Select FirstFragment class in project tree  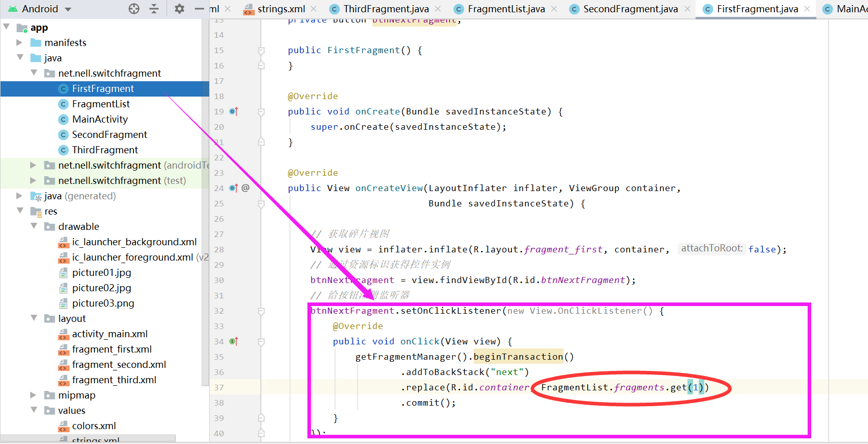[103, 89]
